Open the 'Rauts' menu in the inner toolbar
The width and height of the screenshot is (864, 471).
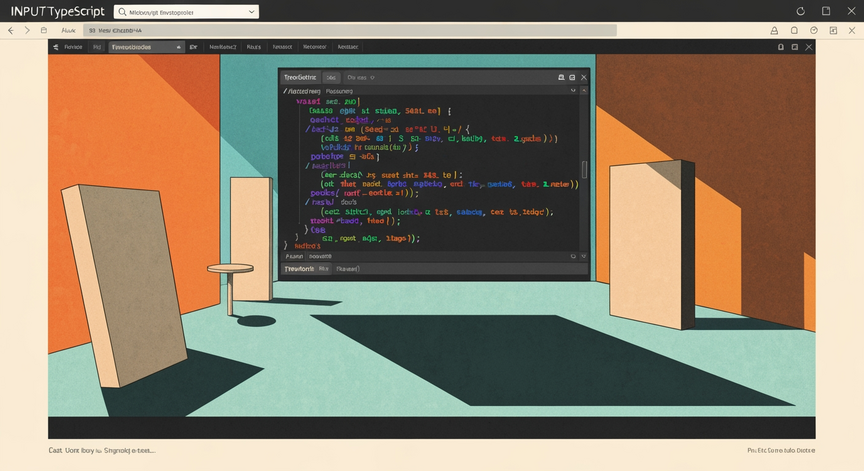253,47
